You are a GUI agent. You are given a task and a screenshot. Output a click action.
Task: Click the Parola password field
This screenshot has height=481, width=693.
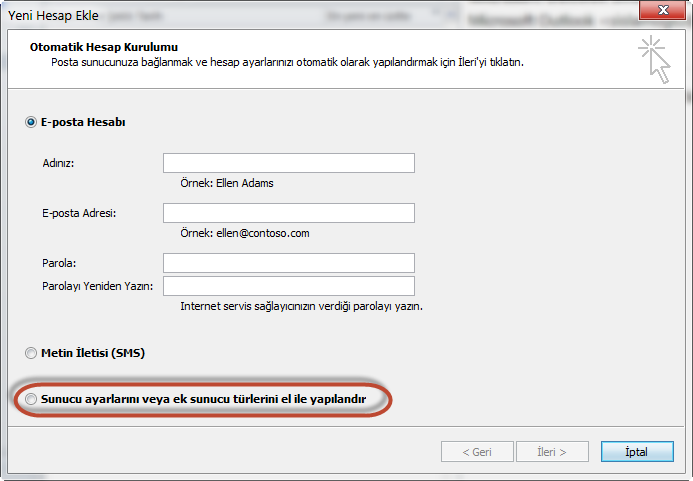(x=289, y=263)
